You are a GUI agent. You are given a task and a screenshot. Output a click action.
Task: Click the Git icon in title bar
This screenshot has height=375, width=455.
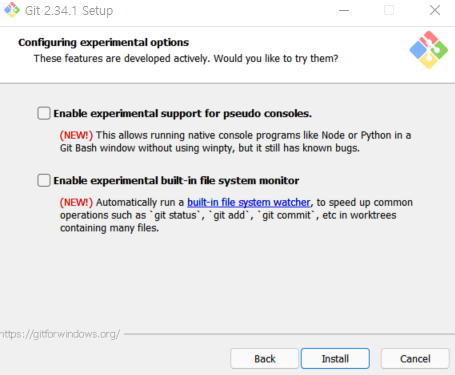(12, 10)
